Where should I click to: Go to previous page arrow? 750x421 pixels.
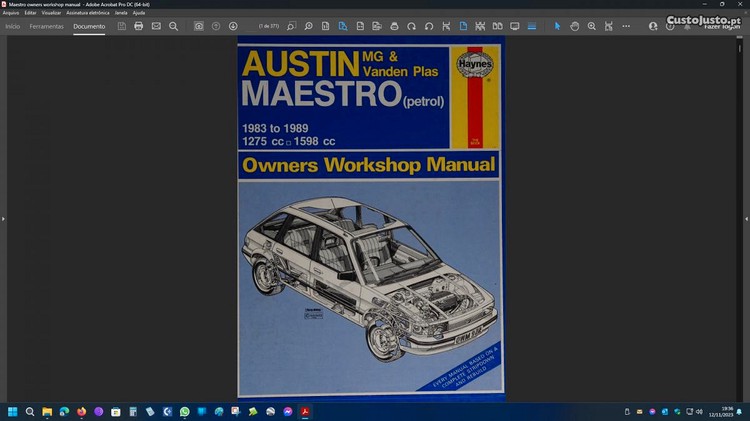[216, 26]
